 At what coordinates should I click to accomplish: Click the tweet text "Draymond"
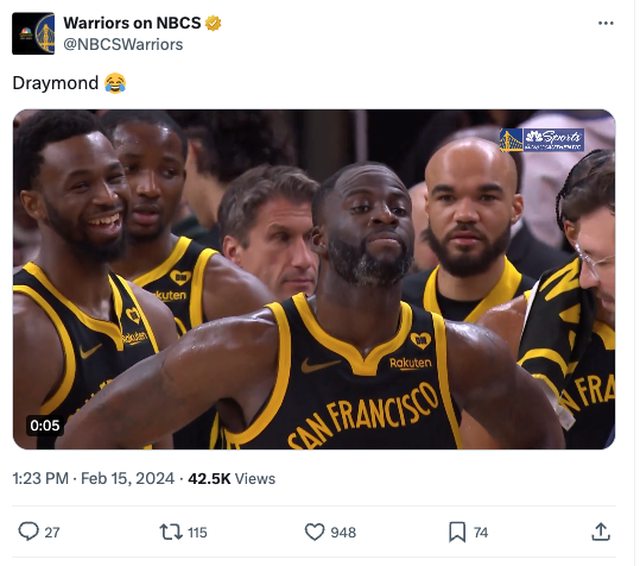point(55,83)
